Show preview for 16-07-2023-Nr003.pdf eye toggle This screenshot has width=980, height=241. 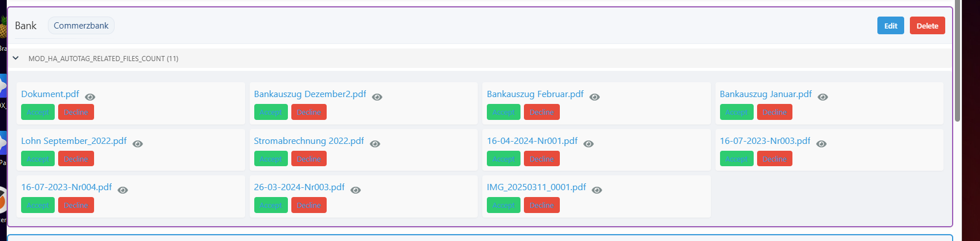click(x=821, y=144)
